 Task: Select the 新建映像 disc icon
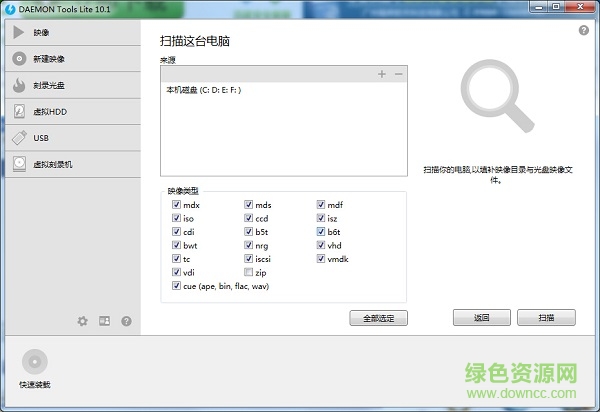pyautogui.click(x=19, y=59)
